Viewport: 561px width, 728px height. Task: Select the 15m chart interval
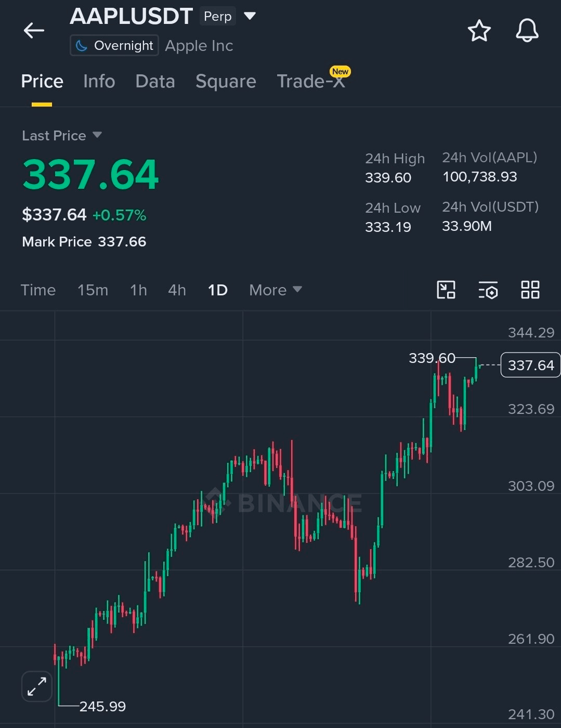click(x=93, y=290)
